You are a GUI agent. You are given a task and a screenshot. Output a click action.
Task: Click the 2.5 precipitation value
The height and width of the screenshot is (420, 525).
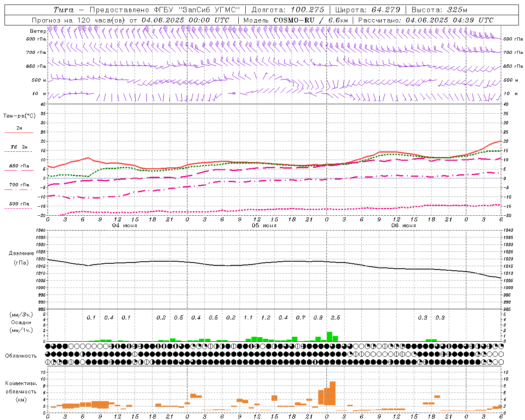coord(335,317)
